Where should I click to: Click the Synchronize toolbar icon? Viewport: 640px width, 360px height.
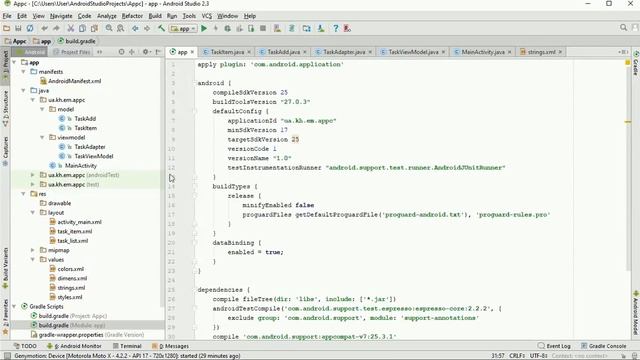coord(30,28)
